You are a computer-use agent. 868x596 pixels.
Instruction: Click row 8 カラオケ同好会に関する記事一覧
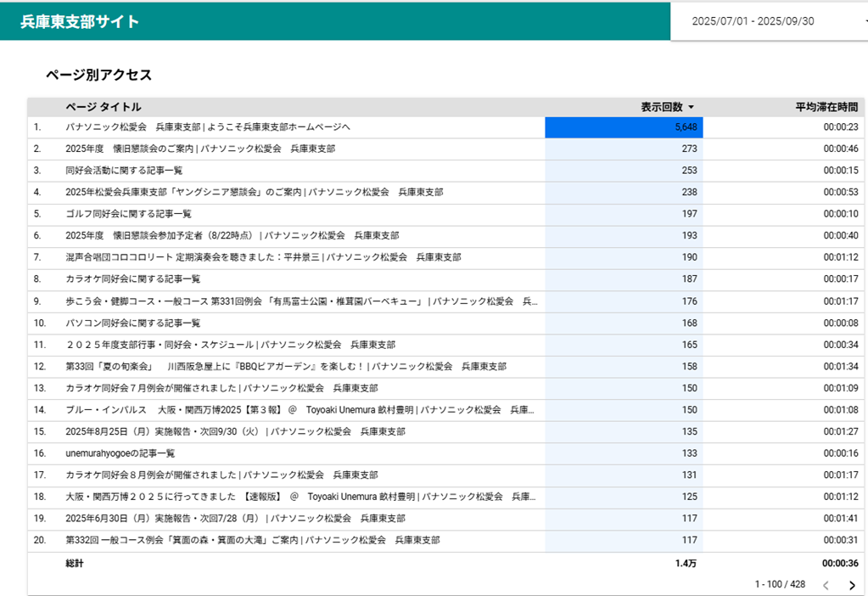pos(132,278)
